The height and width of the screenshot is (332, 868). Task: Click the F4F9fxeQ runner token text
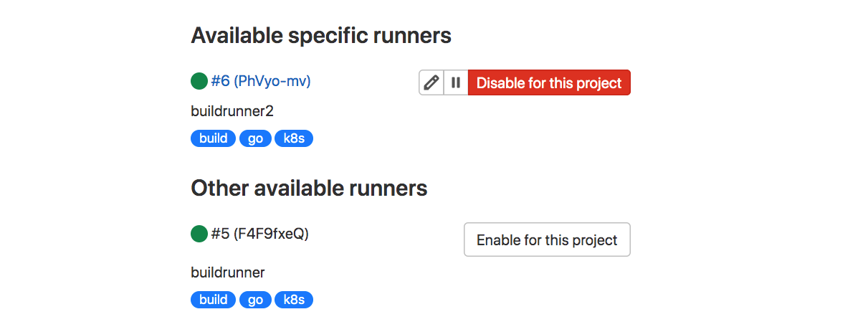coord(272,234)
